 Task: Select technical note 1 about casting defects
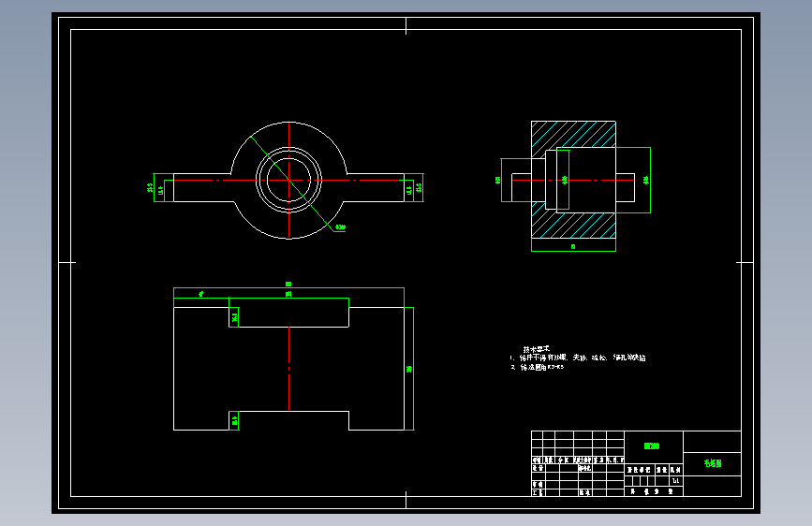pos(578,358)
